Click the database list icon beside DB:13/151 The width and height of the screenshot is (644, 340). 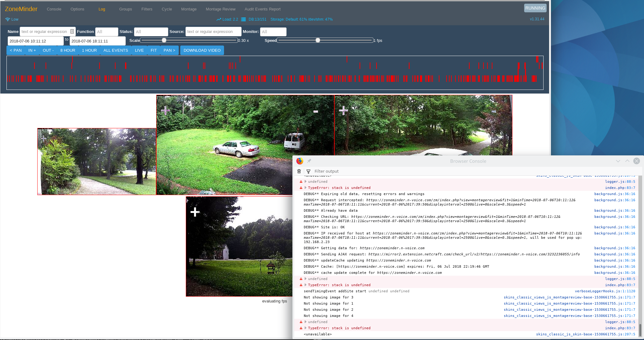coord(243,19)
